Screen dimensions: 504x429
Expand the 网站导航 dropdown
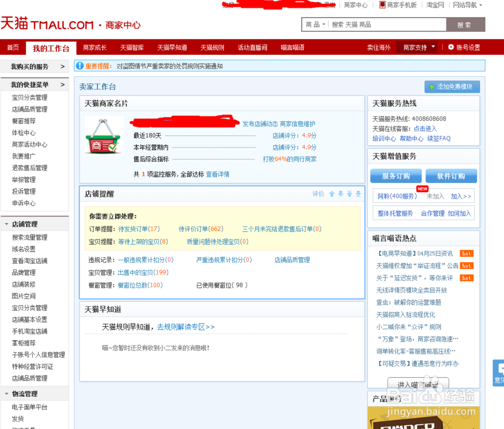(x=467, y=5)
